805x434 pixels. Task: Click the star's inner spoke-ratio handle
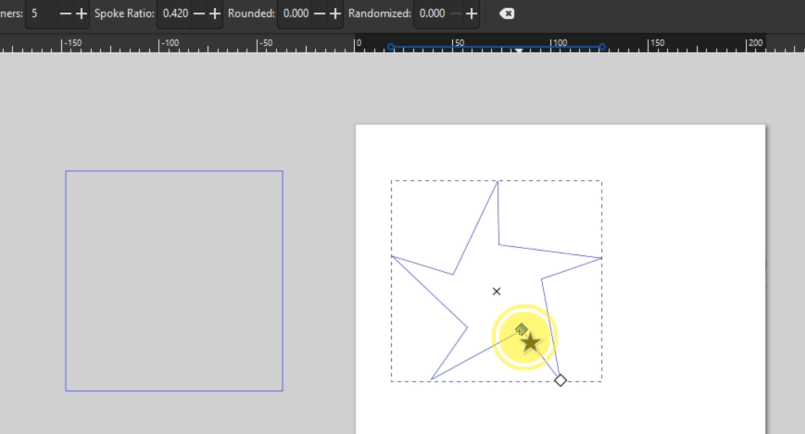coord(521,329)
